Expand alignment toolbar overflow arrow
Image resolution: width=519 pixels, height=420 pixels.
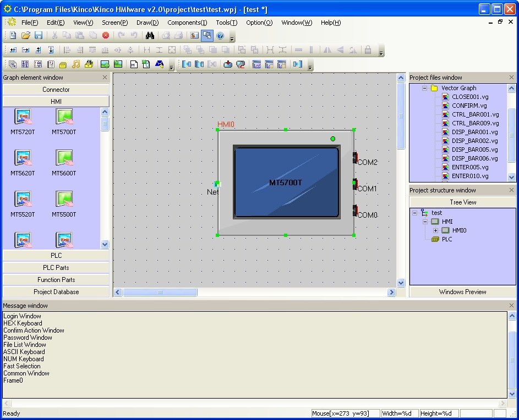click(381, 53)
